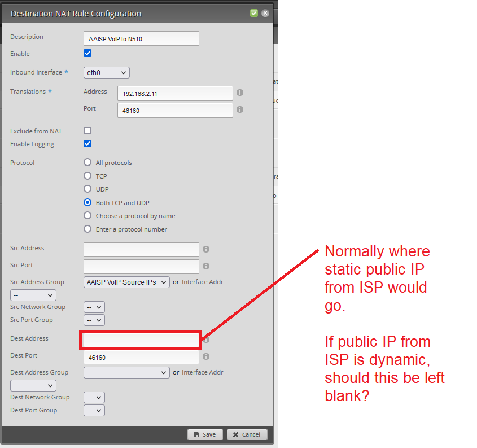Open the Src Address Group dropdown
The image size is (477, 448).
click(x=126, y=282)
